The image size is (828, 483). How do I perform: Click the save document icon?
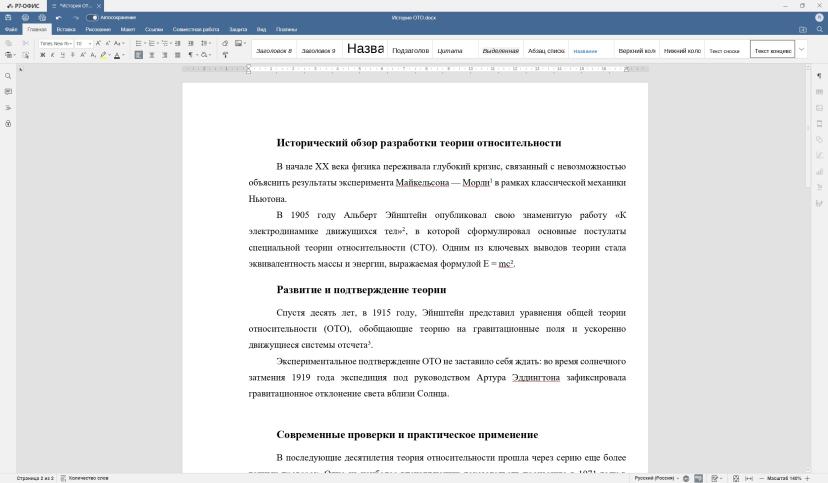click(x=8, y=17)
